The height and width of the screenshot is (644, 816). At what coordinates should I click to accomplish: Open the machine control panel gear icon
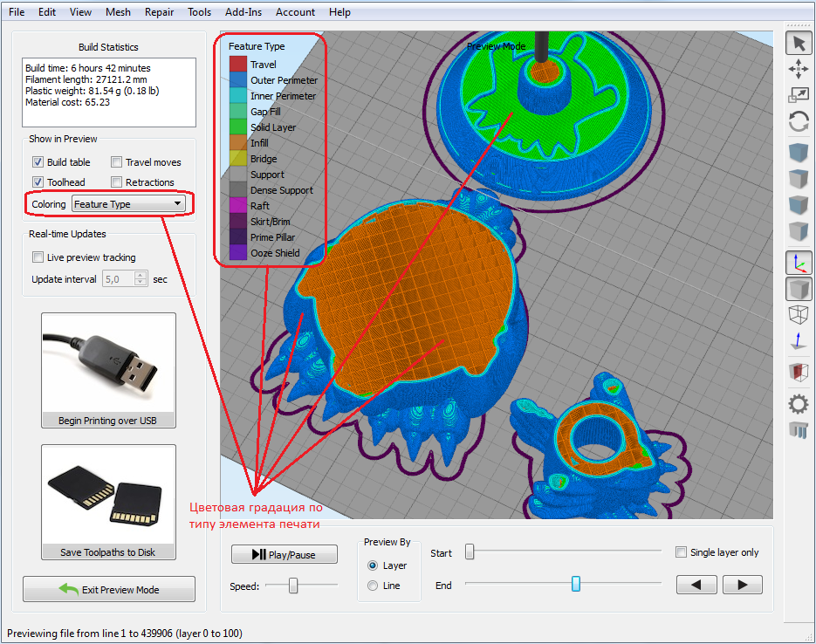click(799, 403)
